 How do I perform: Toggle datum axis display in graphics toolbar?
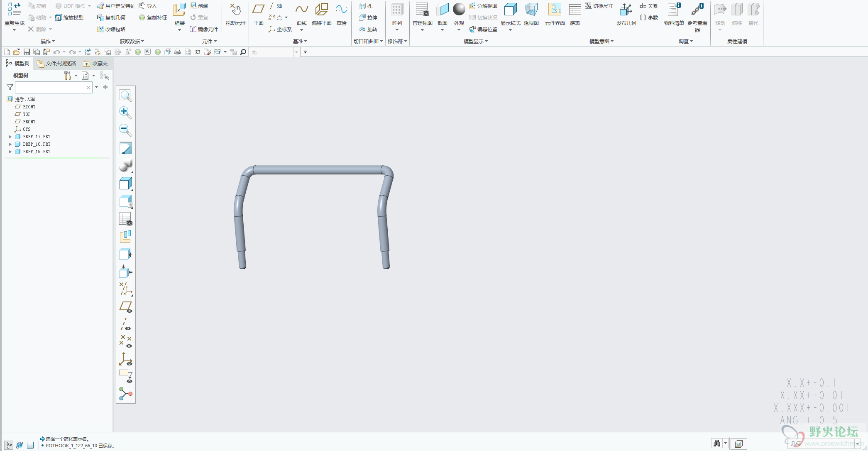(x=125, y=324)
